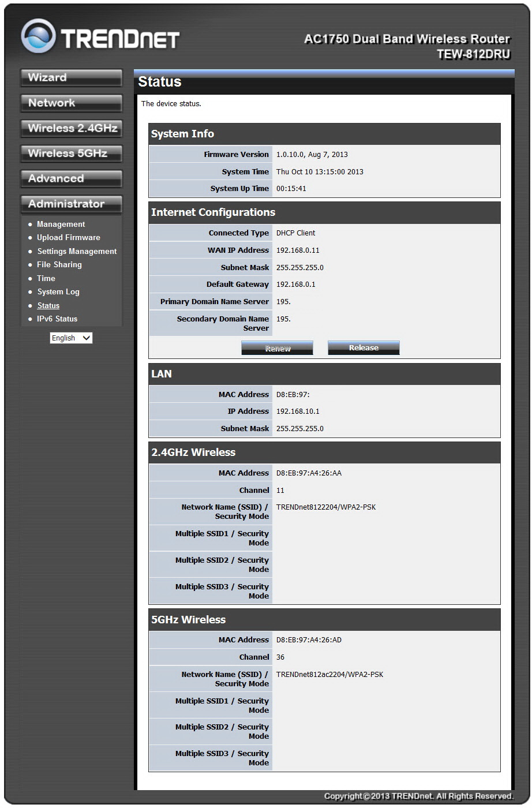This screenshot has width=532, height=808.
Task: Click the TRENDnet copyright footer text
Action: coord(418,796)
